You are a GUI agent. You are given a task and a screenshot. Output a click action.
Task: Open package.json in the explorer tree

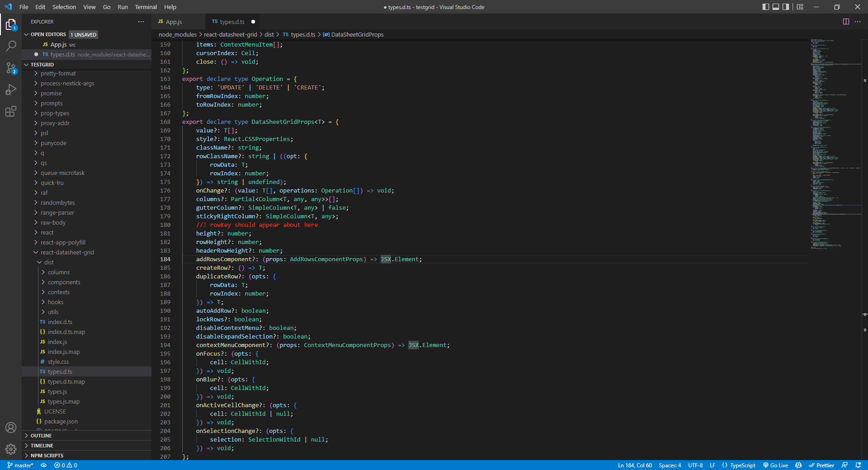point(61,422)
